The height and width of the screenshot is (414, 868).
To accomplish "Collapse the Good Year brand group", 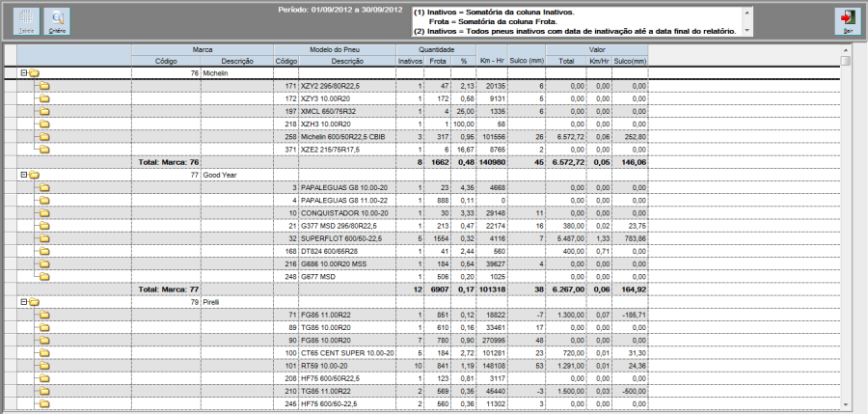I will click(24, 175).
